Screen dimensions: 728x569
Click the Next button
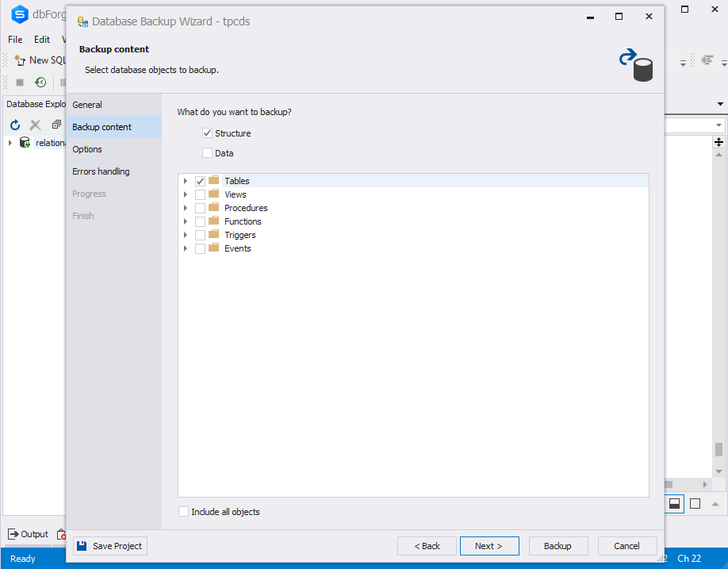(489, 546)
